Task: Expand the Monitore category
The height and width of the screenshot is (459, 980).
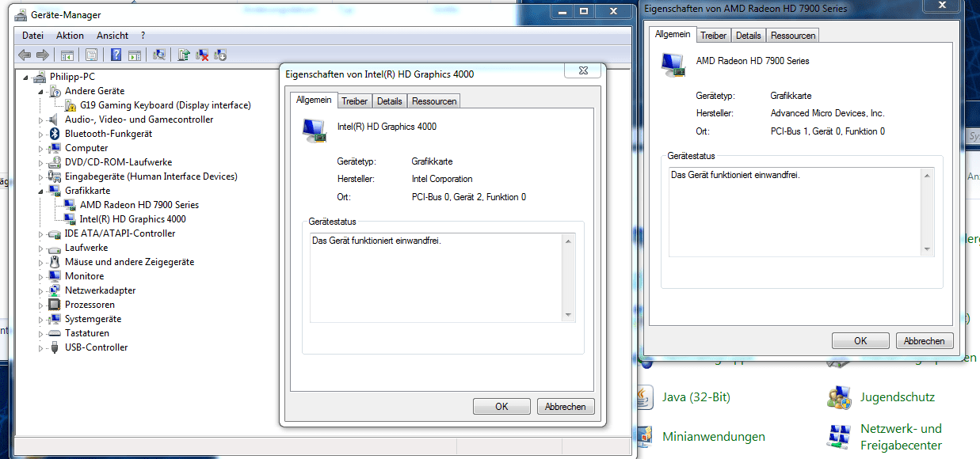Action: [x=41, y=277]
